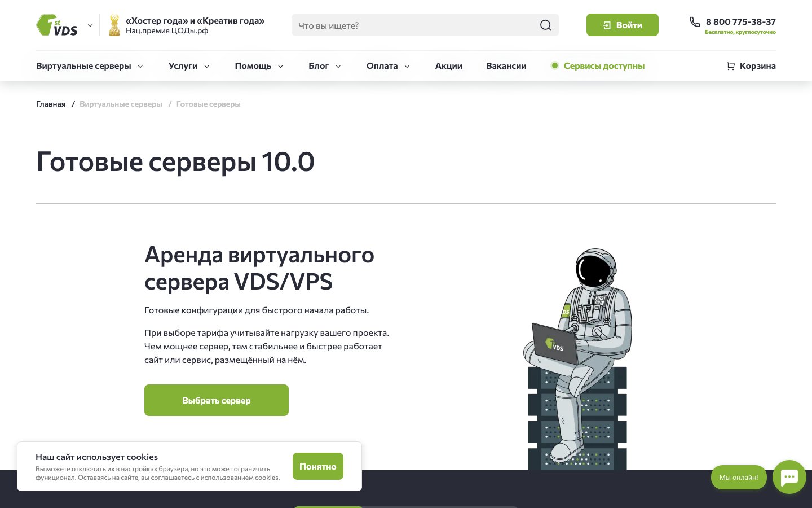
Task: Click the Готовые серверы 10.0 heading
Action: (175, 162)
